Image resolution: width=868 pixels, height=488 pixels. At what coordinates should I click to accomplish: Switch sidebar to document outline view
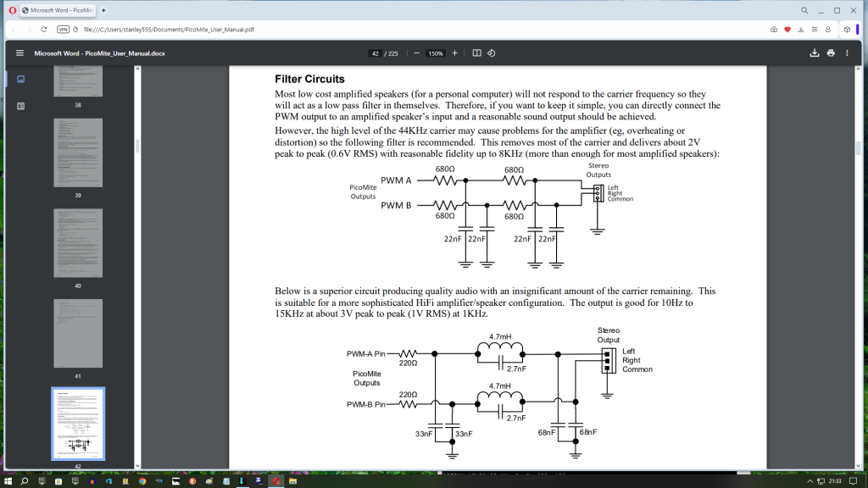pos(21,106)
